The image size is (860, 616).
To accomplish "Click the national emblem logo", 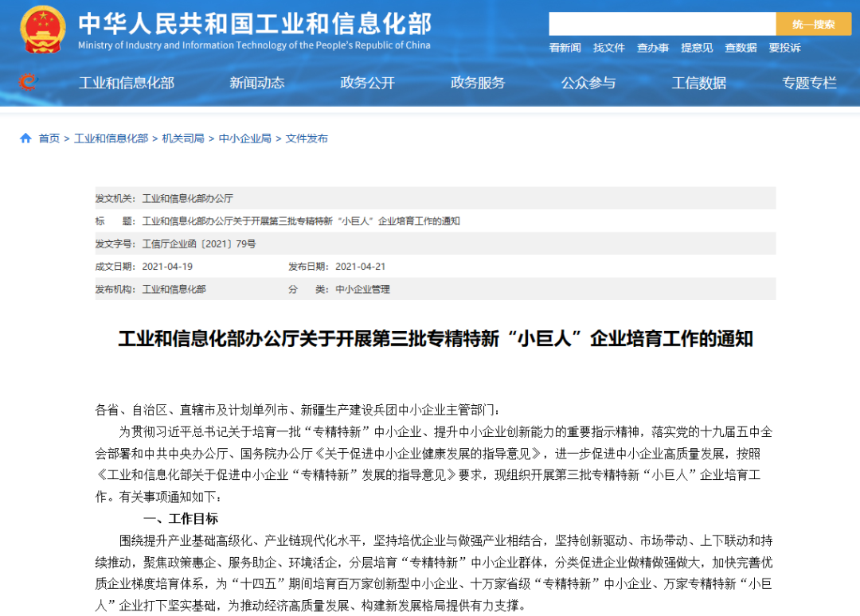I will [x=43, y=29].
